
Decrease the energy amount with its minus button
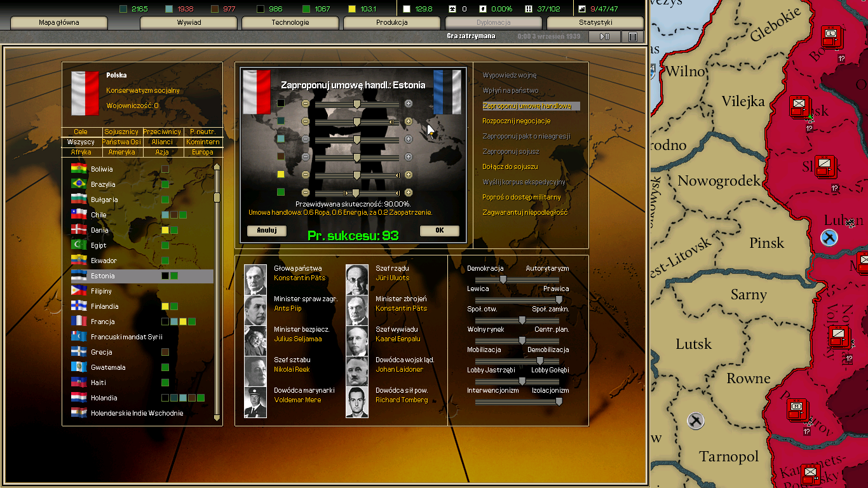click(x=306, y=121)
